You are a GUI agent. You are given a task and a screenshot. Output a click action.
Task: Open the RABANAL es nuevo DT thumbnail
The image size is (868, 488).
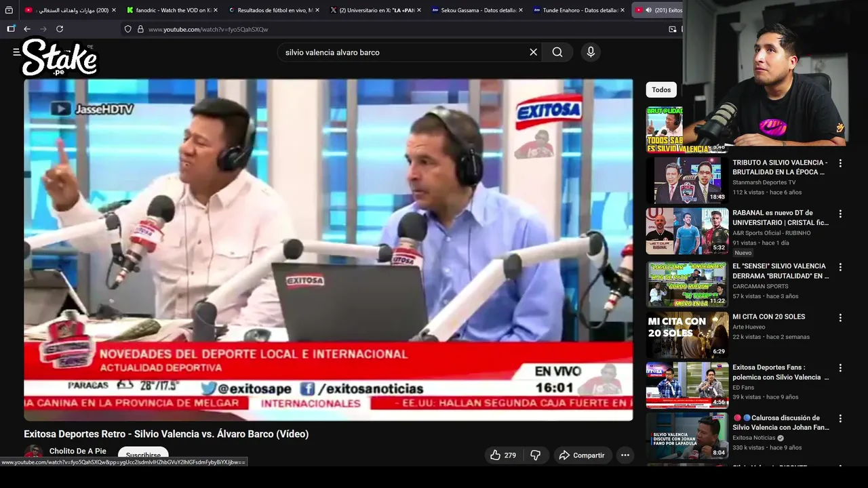pyautogui.click(x=687, y=231)
